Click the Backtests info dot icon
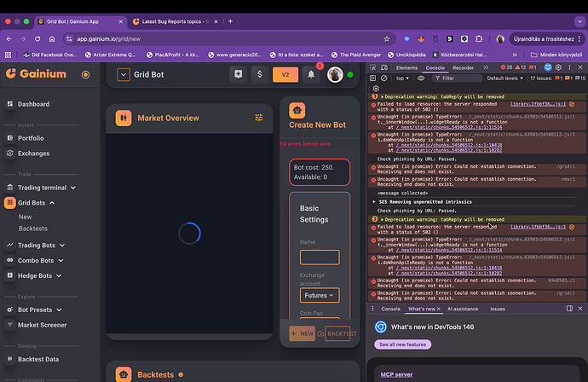 click(x=181, y=374)
